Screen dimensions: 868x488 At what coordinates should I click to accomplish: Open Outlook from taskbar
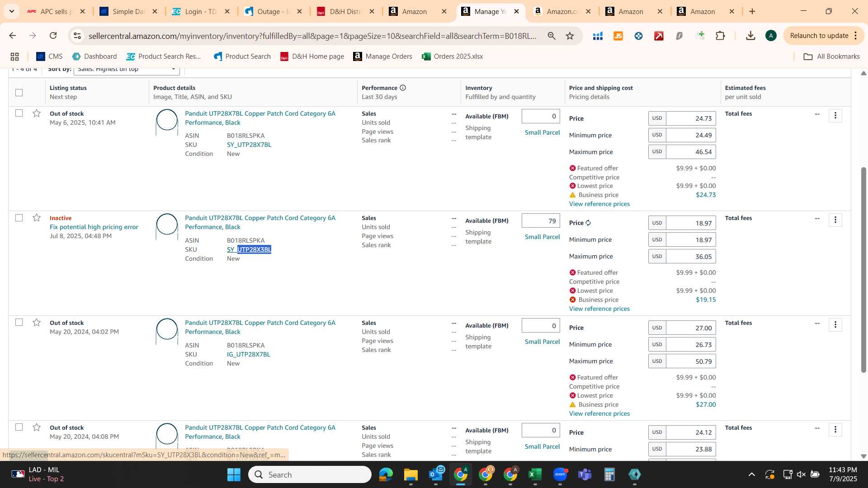tap(436, 474)
